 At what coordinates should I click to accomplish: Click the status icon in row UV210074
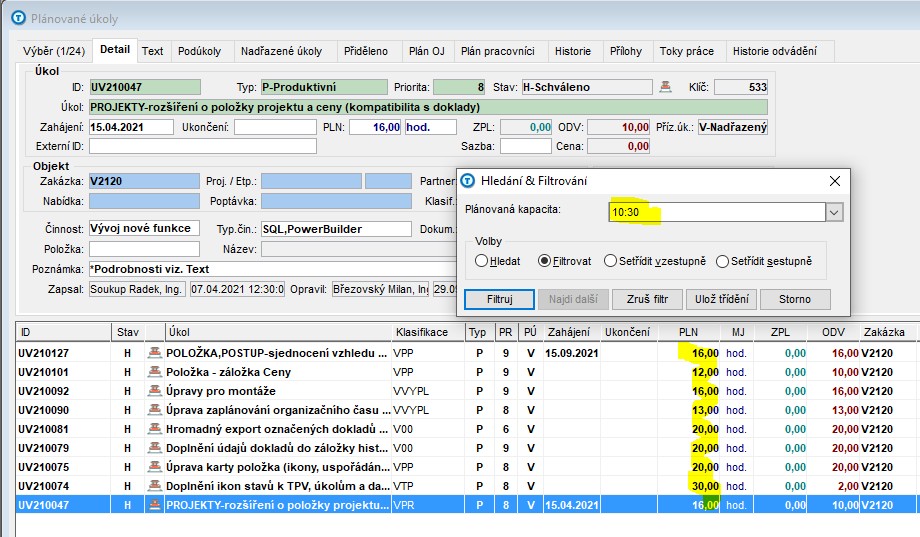[x=155, y=486]
